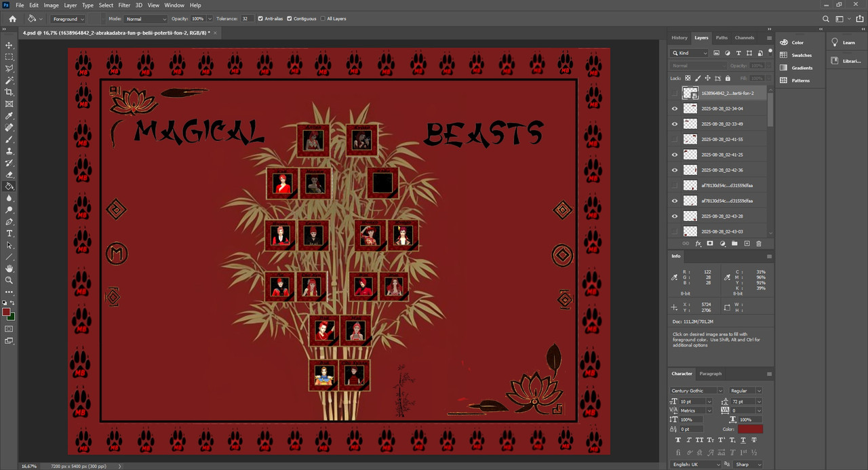Expand the 10 pt font size dropdown
The width and height of the screenshot is (868, 470).
point(709,402)
